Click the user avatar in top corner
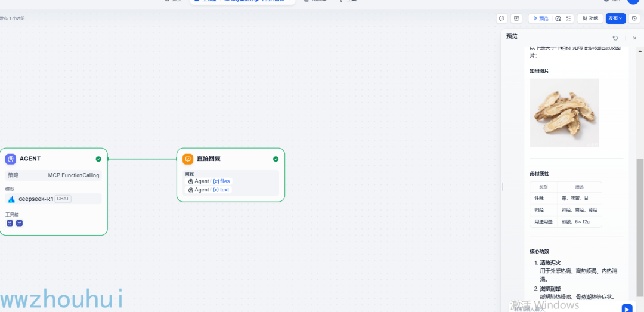This screenshot has height=312, width=644. pos(633,2)
